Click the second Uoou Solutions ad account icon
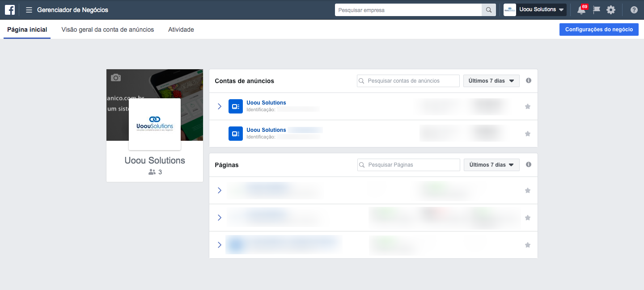 [x=236, y=134]
